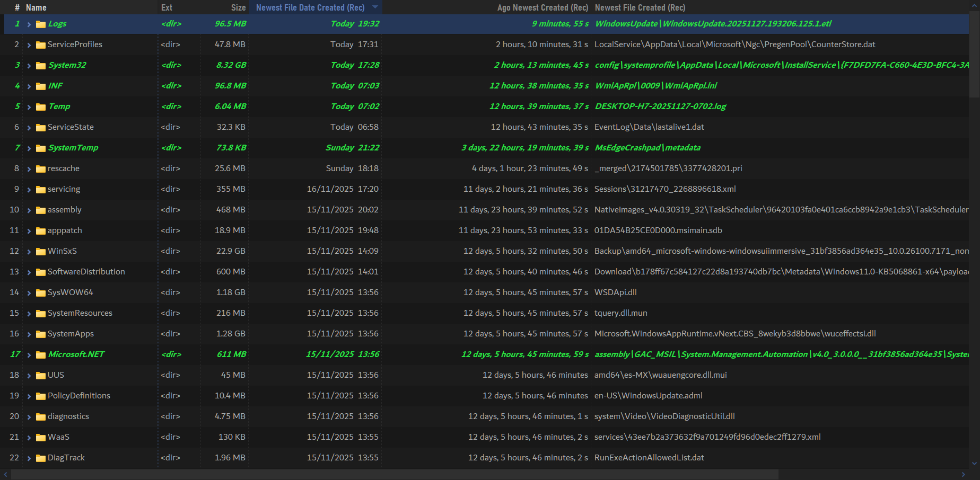Sort by Ago Newest Created column header

tap(542, 7)
